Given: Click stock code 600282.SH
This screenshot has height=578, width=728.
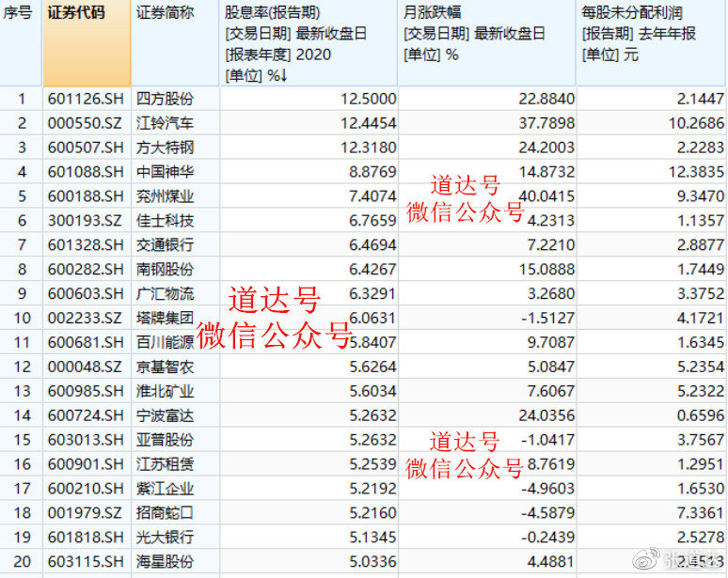Looking at the screenshot, I should point(86,270).
